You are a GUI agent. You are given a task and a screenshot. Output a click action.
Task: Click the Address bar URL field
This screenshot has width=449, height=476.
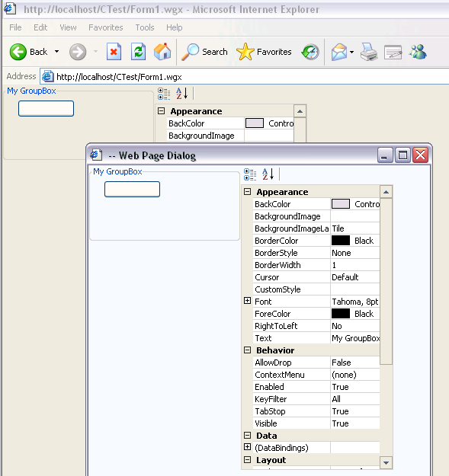(x=245, y=77)
